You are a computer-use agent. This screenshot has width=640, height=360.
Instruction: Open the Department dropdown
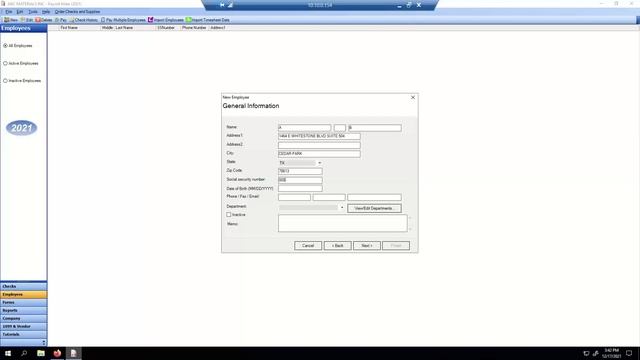click(x=342, y=207)
